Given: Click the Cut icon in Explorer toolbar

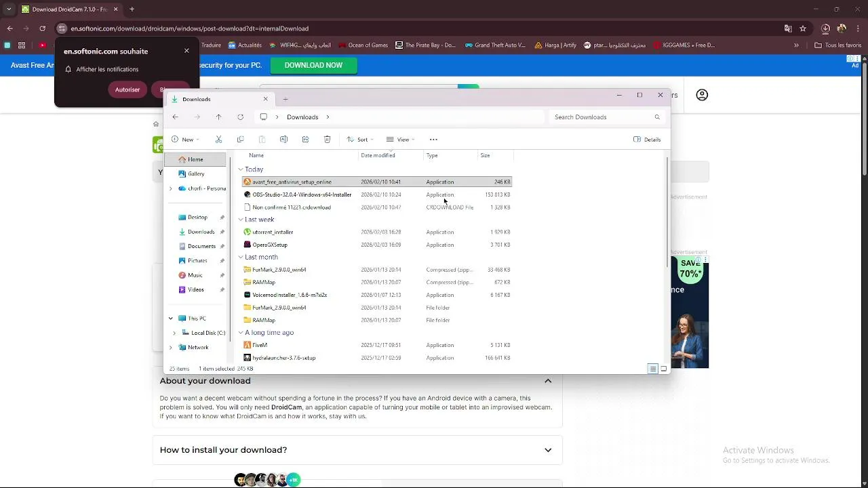Looking at the screenshot, I should (x=218, y=140).
